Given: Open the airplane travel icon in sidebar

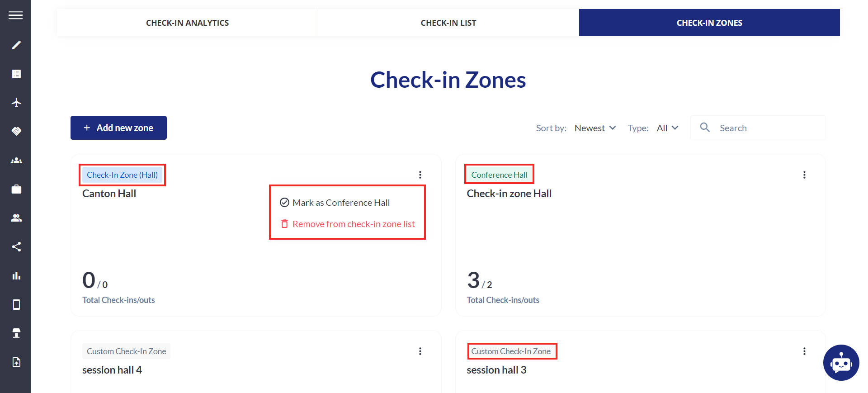Looking at the screenshot, I should click(16, 103).
